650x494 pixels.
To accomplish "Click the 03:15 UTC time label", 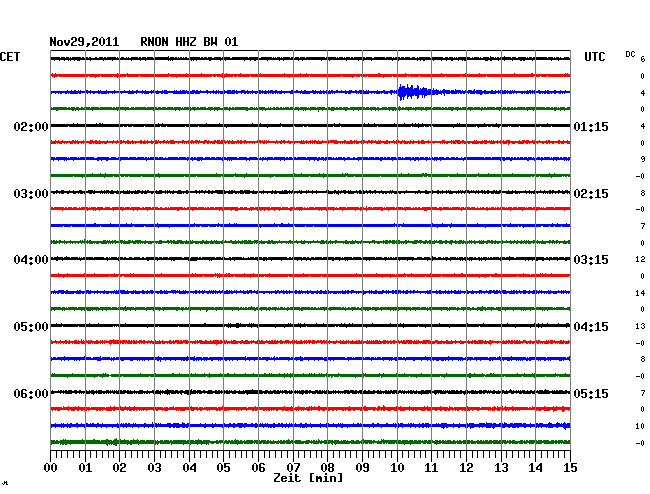I will pyautogui.click(x=591, y=260).
